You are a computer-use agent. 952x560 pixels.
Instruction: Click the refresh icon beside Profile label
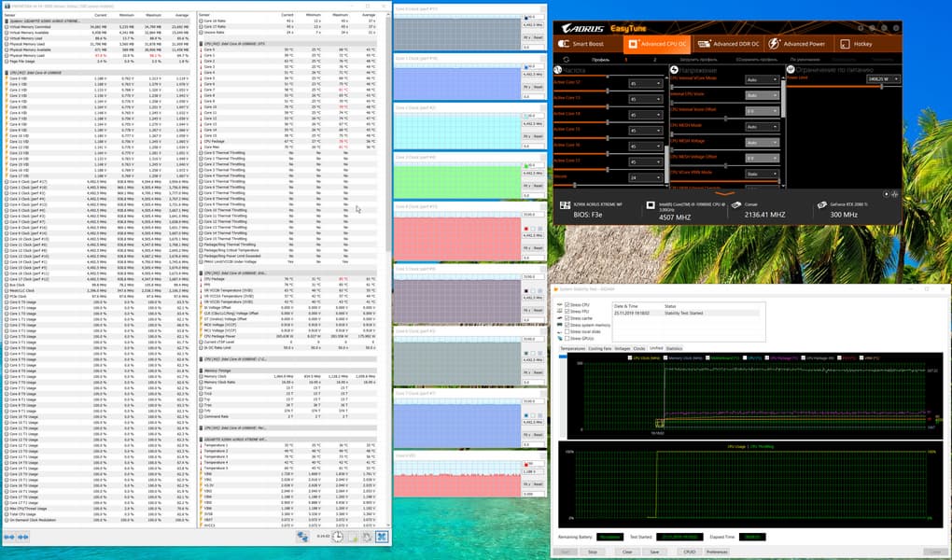[x=566, y=60]
